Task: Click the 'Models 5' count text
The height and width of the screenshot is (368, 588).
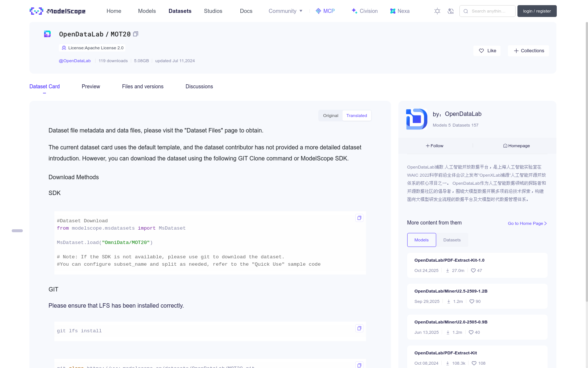Action: pos(442,125)
